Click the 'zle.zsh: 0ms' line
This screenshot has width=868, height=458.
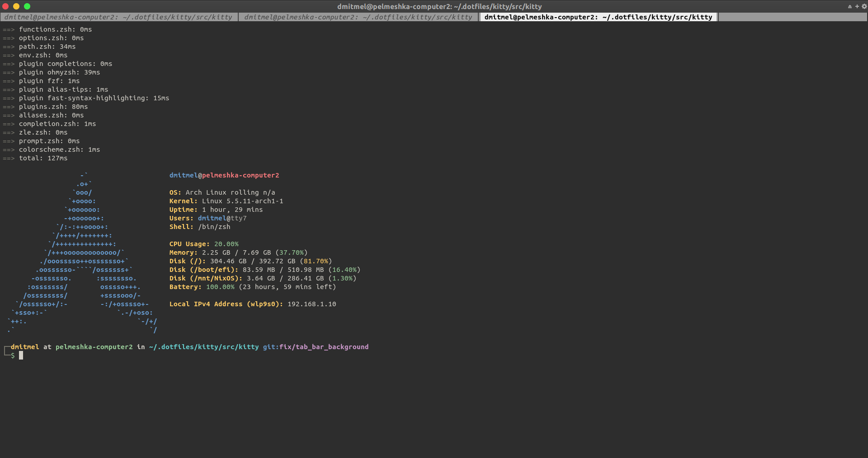[35, 132]
